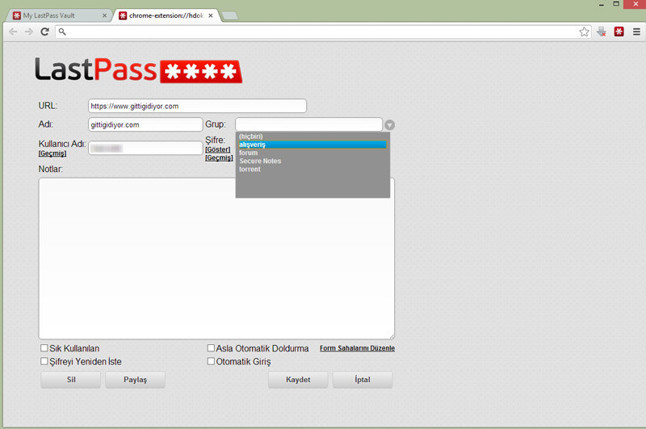Click the forward navigation arrow
This screenshot has width=646, height=429.
click(x=28, y=32)
